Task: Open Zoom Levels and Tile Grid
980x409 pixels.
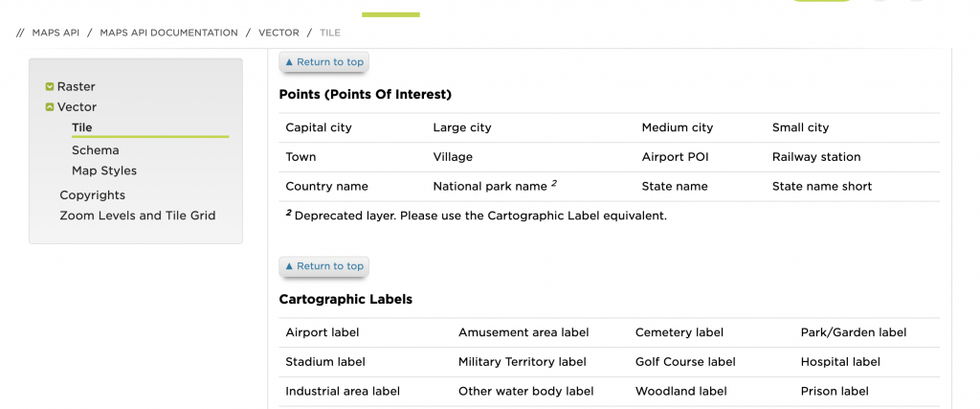Action: [137, 216]
